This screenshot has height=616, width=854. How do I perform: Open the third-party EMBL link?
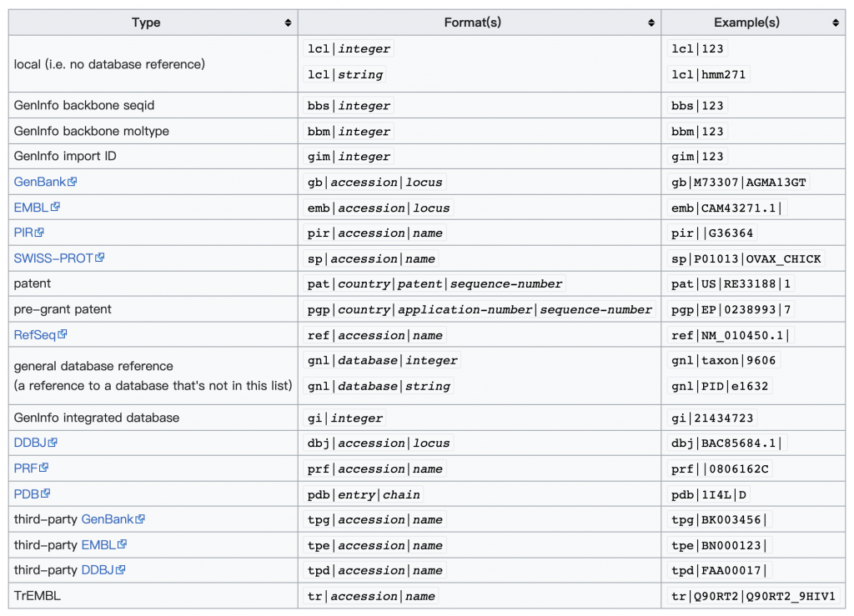point(98,545)
